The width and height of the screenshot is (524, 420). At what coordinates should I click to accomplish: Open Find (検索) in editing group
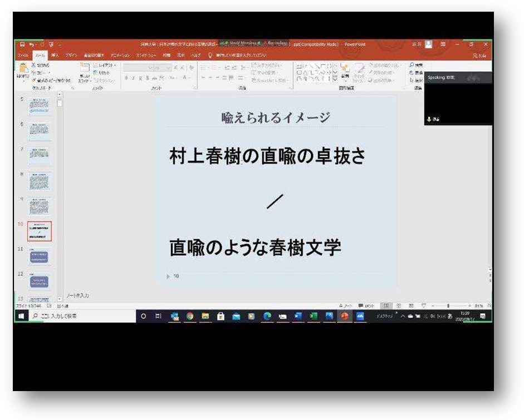click(x=416, y=65)
